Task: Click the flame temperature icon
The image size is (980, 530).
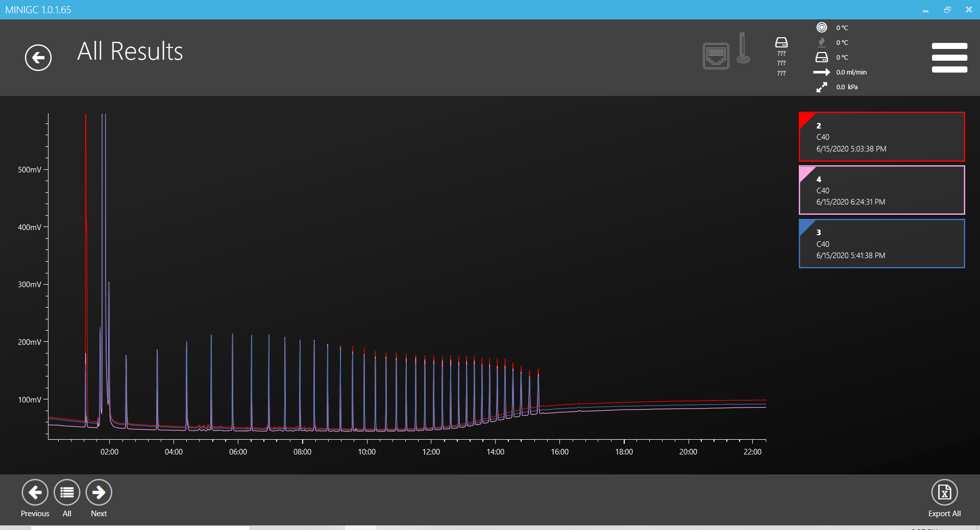Action: point(821,42)
